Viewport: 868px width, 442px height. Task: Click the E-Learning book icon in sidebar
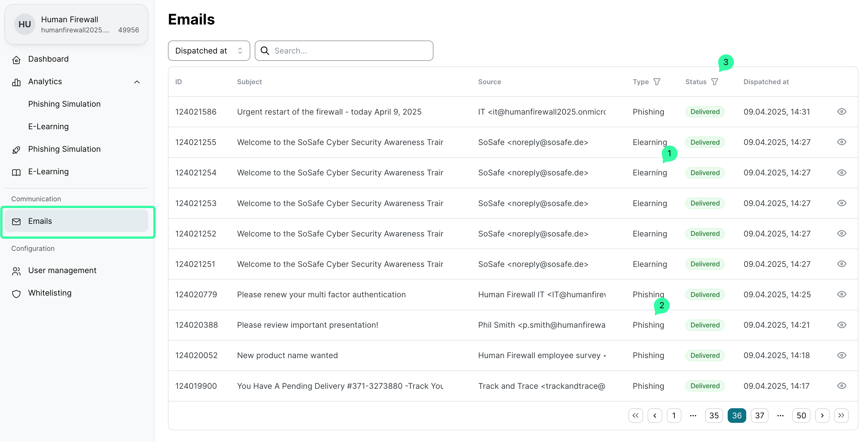tap(16, 172)
